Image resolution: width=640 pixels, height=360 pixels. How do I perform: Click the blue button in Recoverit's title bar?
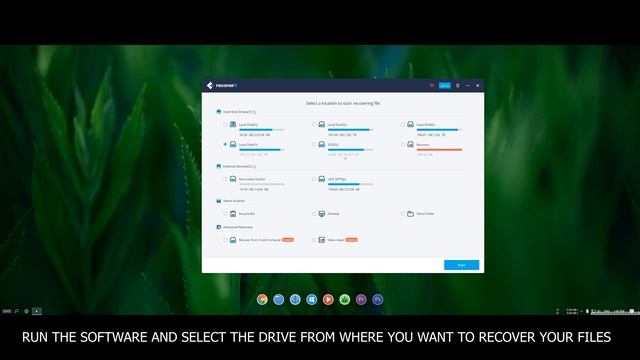444,85
